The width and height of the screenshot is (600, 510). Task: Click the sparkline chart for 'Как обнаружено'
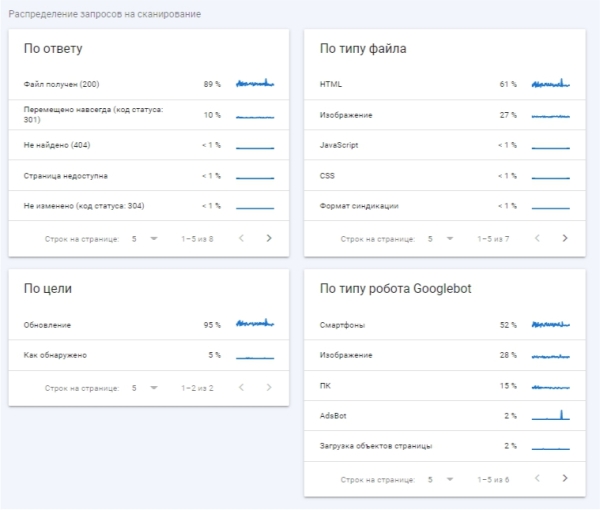pos(254,355)
